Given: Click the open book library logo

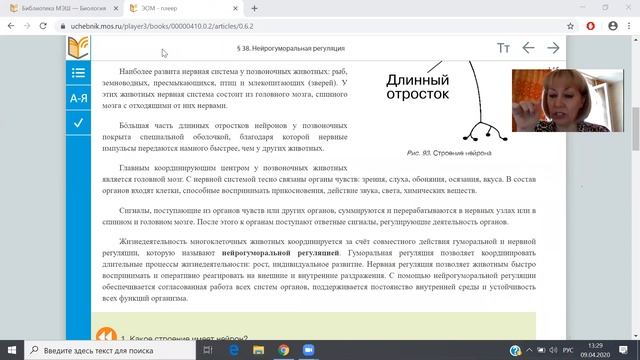Looking at the screenshot, I should 78,48.
